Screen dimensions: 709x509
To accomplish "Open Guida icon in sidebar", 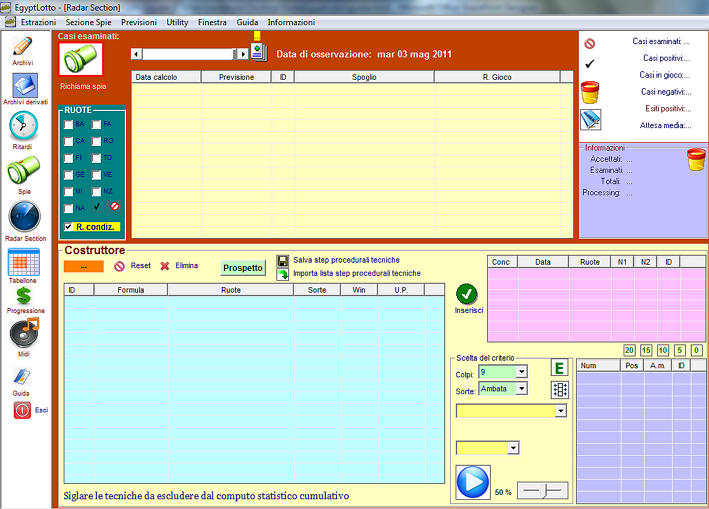I will (x=22, y=377).
